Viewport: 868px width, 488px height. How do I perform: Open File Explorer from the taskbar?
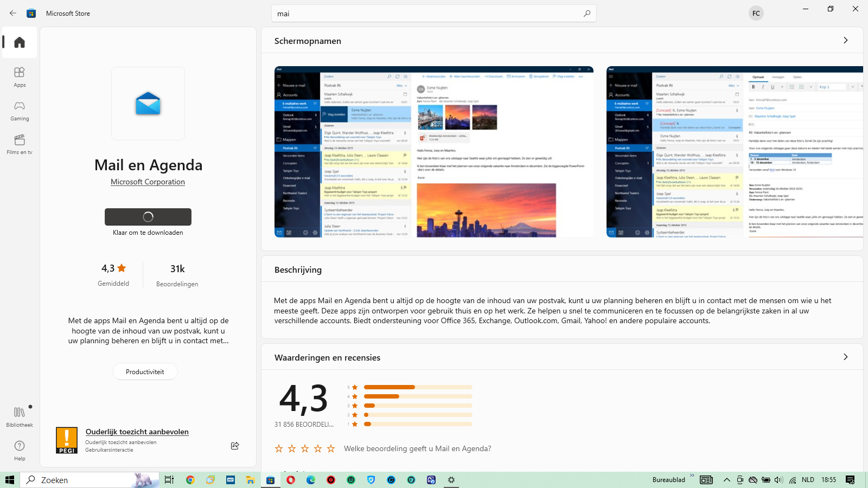tap(250, 480)
